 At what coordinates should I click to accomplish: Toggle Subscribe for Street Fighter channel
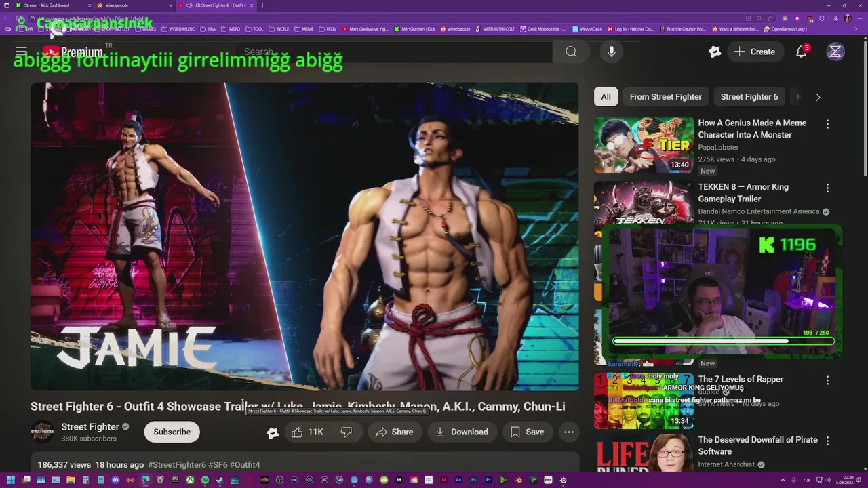(172, 432)
